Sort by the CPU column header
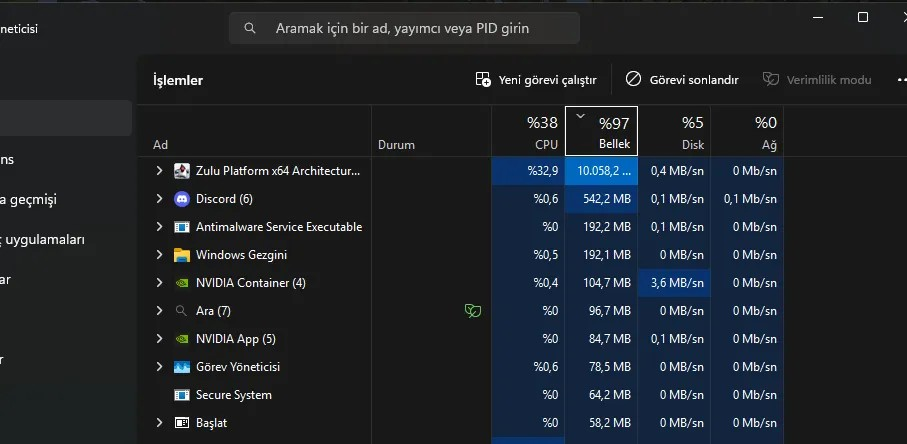The width and height of the screenshot is (907, 444). tap(528, 131)
